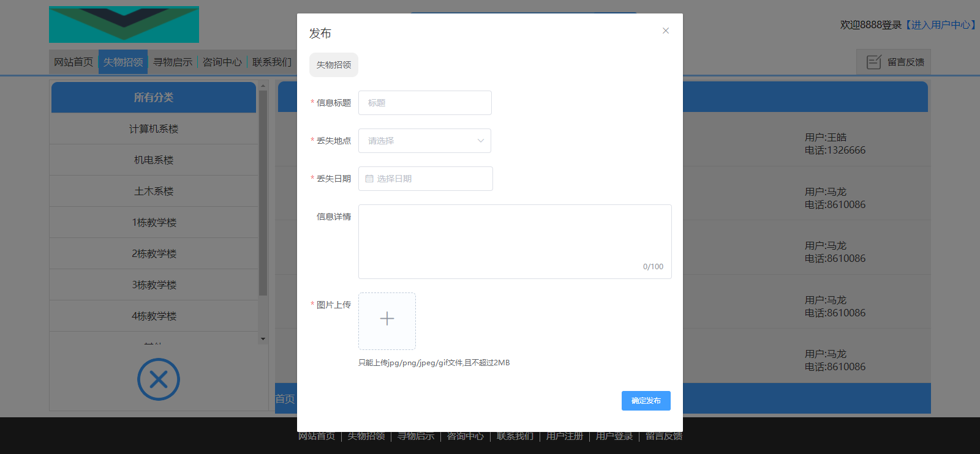The image size is (980, 454).
Task: Click the 失物招领 tag in the dialog
Action: [334, 65]
